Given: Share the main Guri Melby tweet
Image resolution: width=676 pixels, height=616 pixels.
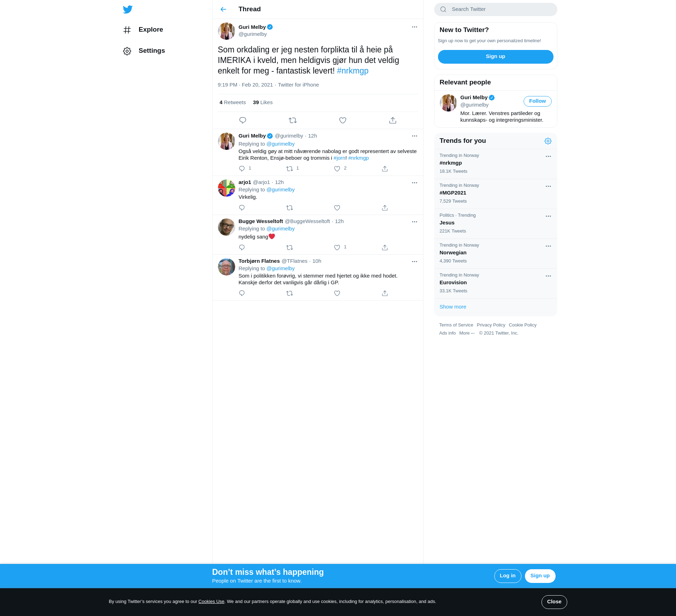Looking at the screenshot, I should (x=393, y=120).
